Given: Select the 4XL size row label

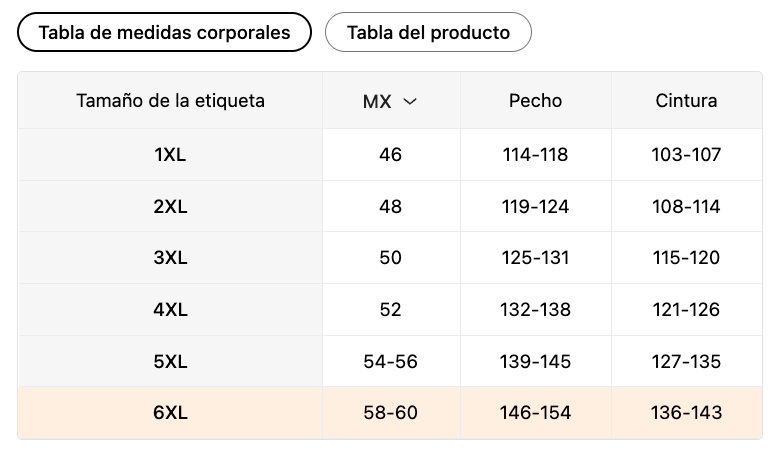Looking at the screenshot, I should pos(170,310).
